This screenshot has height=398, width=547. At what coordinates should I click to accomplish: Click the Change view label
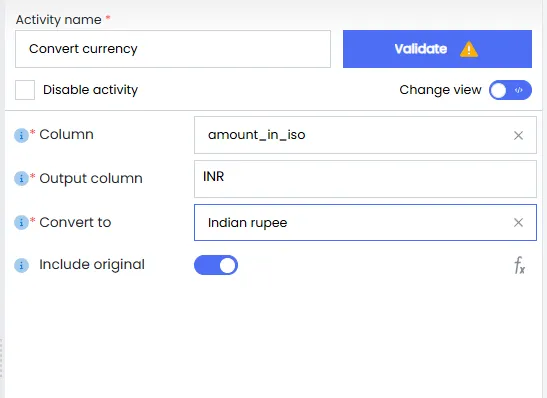click(x=440, y=90)
